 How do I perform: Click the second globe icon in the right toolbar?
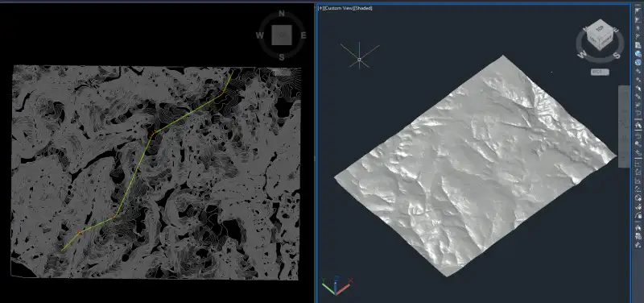click(x=638, y=62)
